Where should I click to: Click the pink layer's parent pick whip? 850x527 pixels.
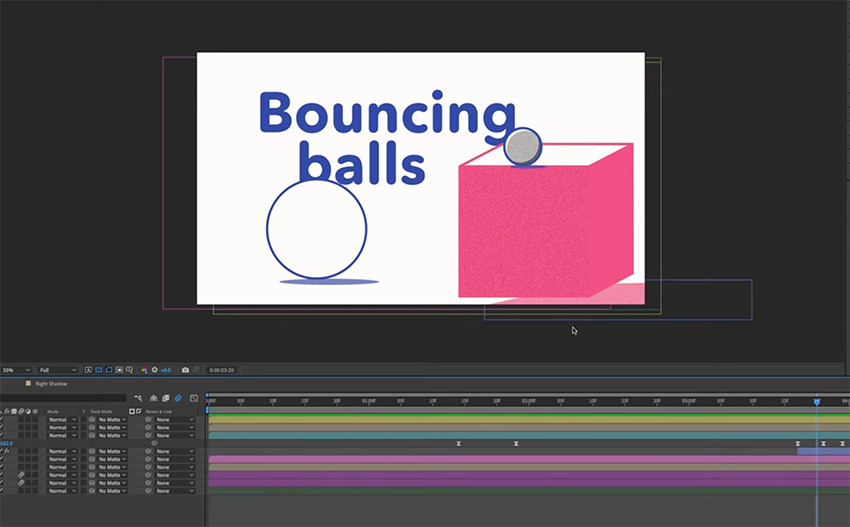point(149,459)
